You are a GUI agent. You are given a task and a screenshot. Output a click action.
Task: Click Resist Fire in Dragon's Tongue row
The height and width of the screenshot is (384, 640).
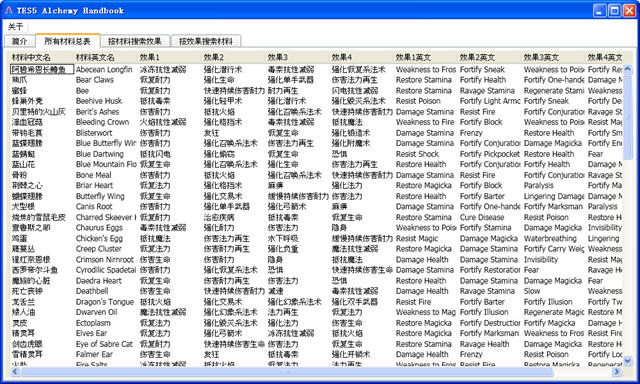pyautogui.click(x=413, y=302)
